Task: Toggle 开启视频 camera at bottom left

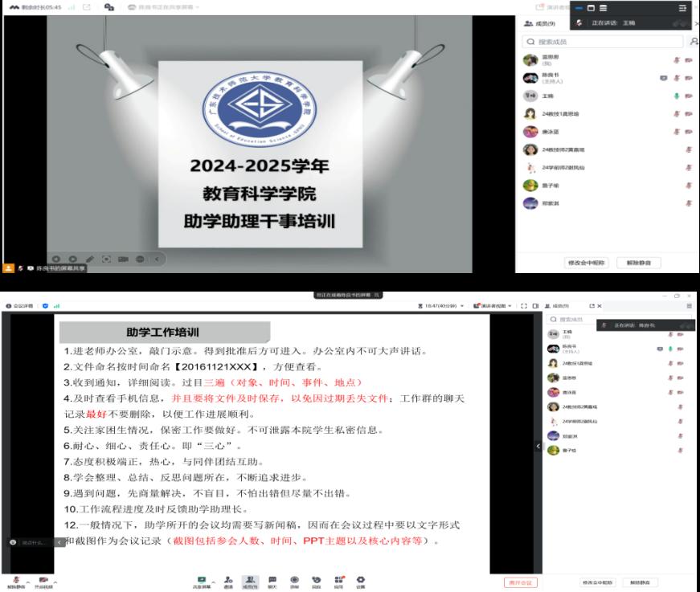Action: point(43,580)
